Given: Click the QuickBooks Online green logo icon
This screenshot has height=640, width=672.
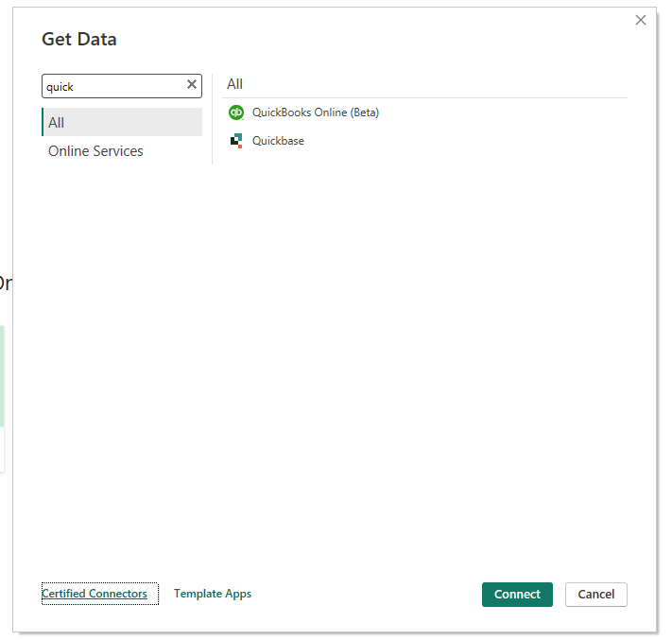Looking at the screenshot, I should tap(236, 112).
